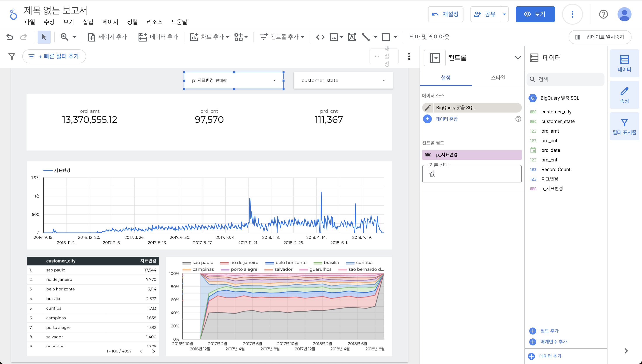This screenshot has height=364, width=642.
Task: Click the 매개변수 추가 link
Action: 554,341
